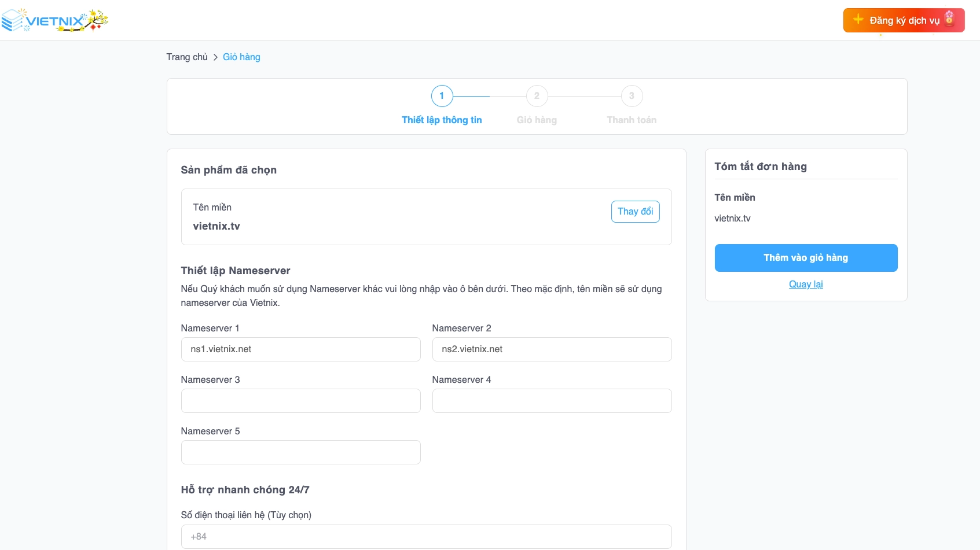Viewport: 980px width, 550px height.
Task: Open Giỏ hàng breadcrumb link
Action: (241, 57)
